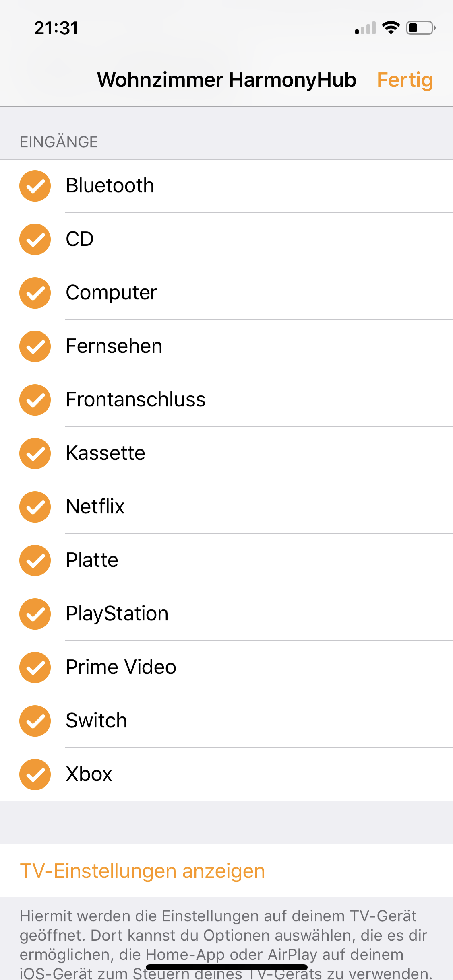453x980 pixels.
Task: Tap the Wi-Fi status icon
Action: pyautogui.click(x=391, y=28)
